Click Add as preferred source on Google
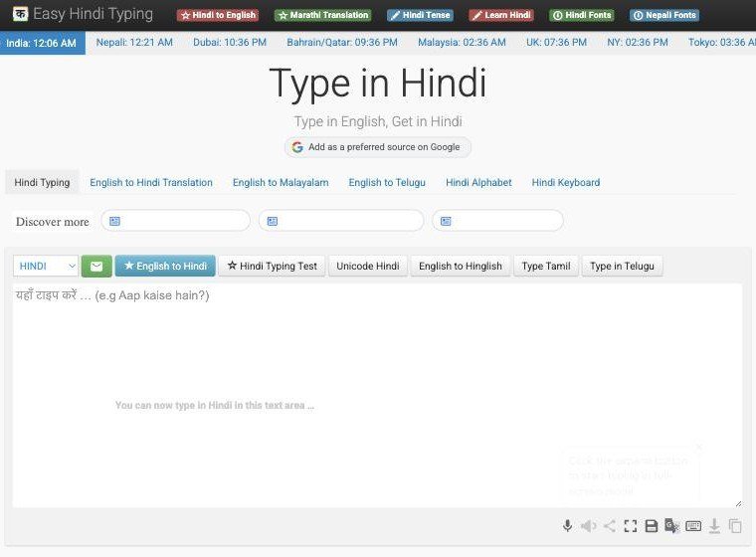Viewport: 756px width, 557px height. [378, 147]
